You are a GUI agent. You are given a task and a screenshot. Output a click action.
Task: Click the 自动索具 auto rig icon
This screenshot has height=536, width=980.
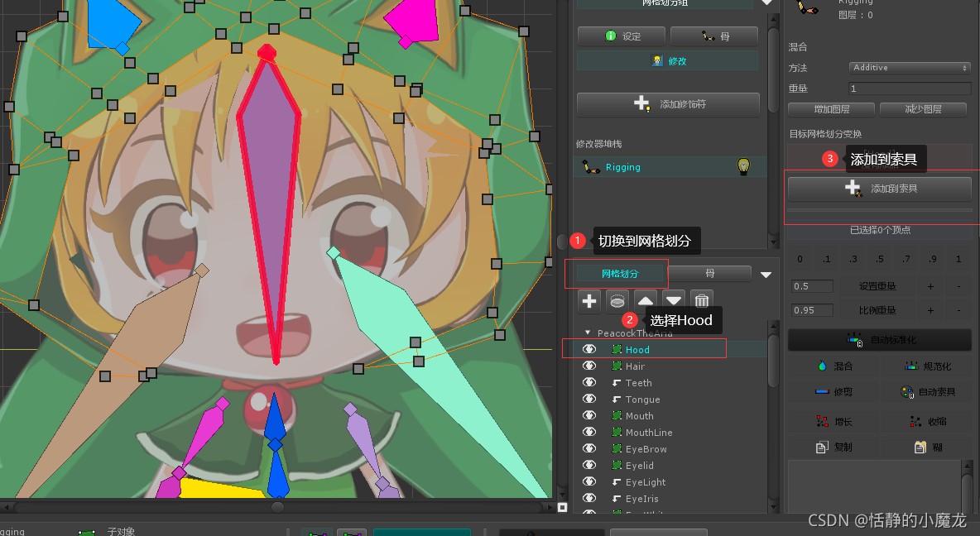(907, 392)
